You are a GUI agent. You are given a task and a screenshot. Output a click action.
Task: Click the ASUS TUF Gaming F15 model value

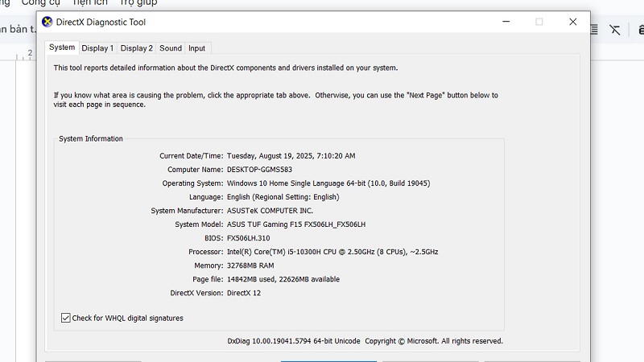tap(296, 224)
